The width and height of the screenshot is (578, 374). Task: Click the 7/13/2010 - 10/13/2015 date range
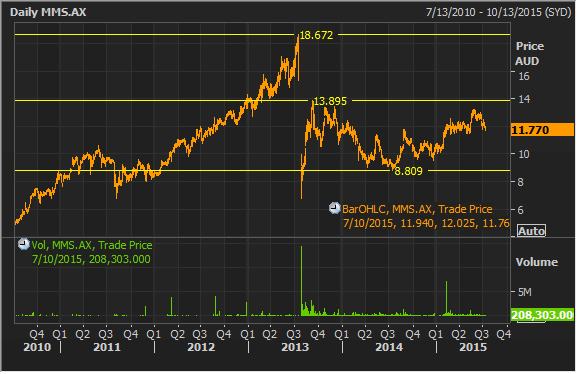[498, 12]
